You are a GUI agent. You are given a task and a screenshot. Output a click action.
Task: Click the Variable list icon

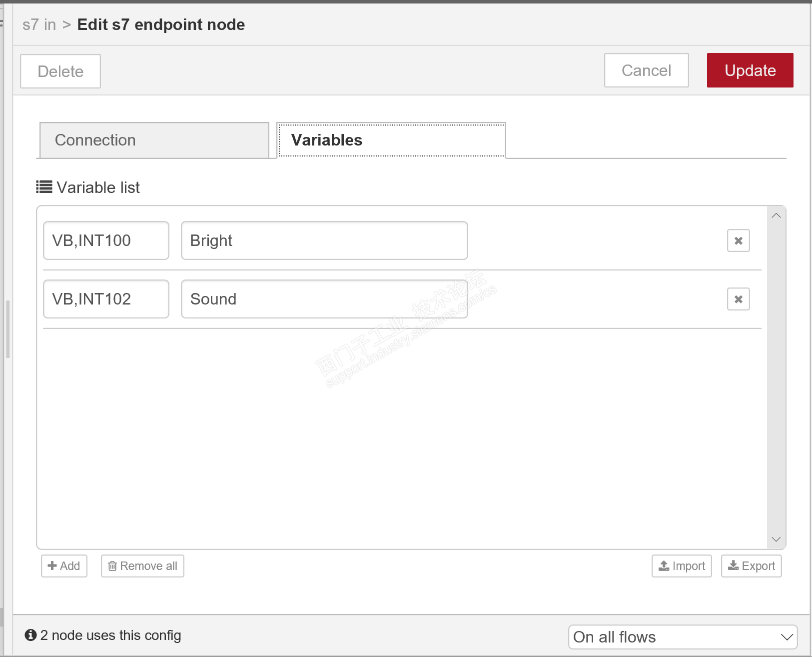coord(44,187)
